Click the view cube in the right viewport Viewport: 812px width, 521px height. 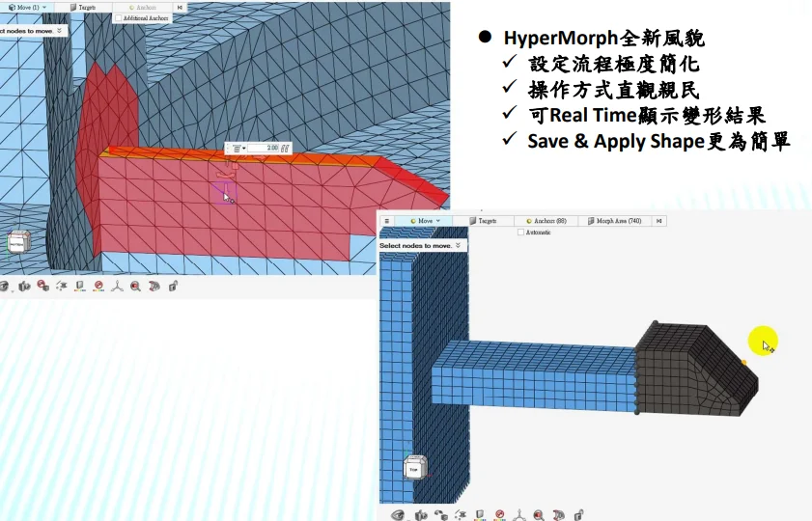pyautogui.click(x=414, y=469)
